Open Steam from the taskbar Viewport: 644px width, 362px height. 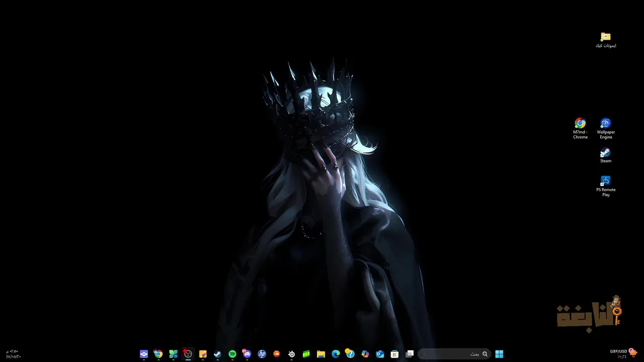coord(217,354)
